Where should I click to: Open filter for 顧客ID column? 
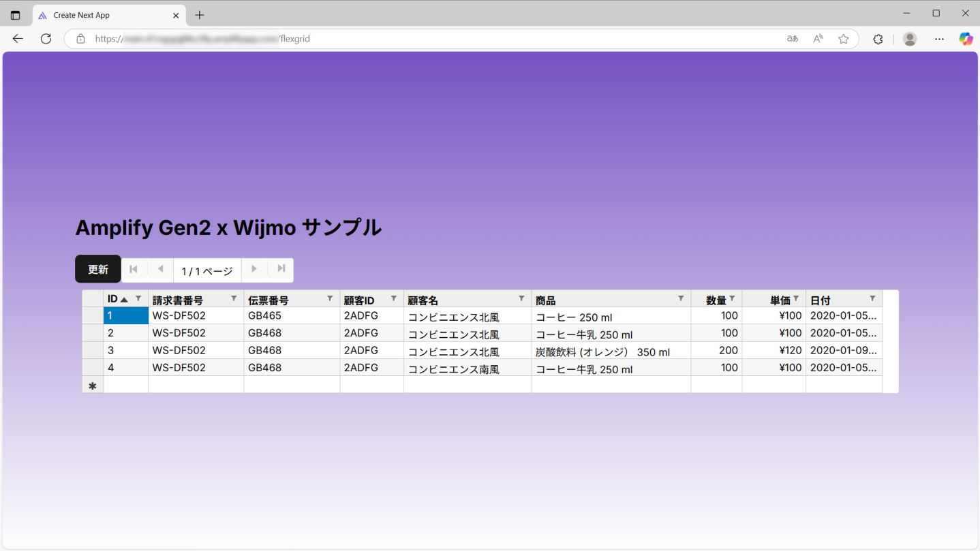tap(393, 299)
